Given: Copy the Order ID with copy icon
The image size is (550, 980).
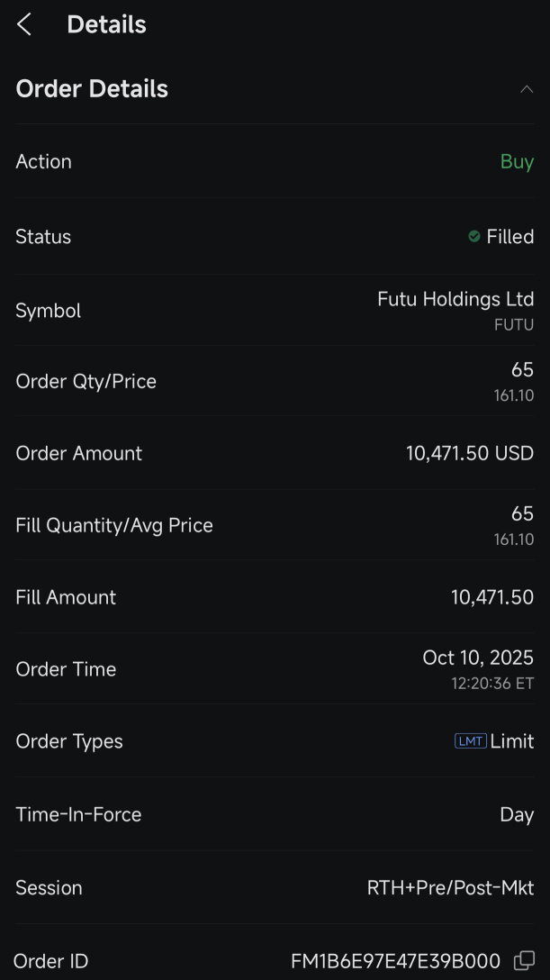Looking at the screenshot, I should click(x=524, y=960).
